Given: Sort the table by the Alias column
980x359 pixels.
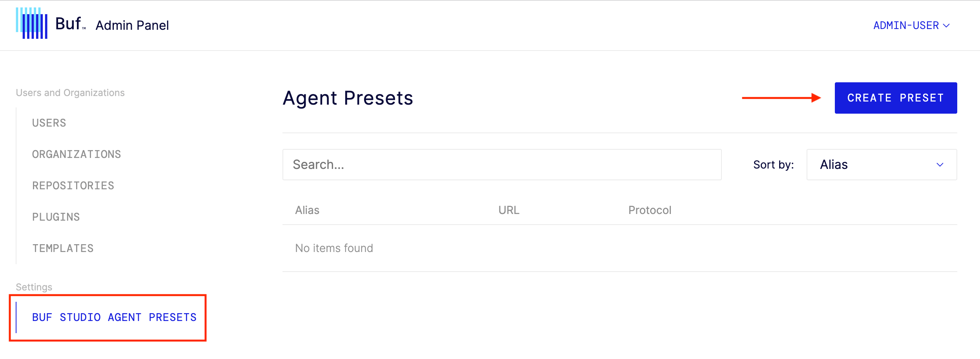Looking at the screenshot, I should pos(308,210).
